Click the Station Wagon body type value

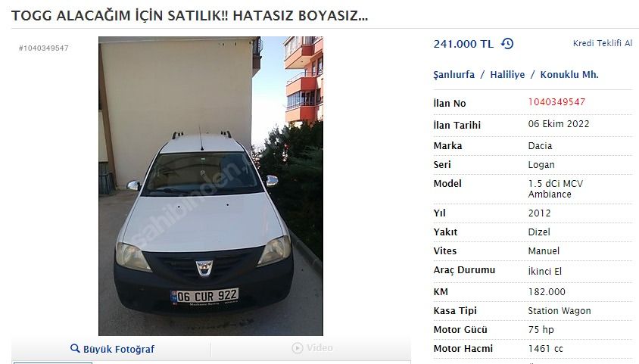tap(559, 311)
